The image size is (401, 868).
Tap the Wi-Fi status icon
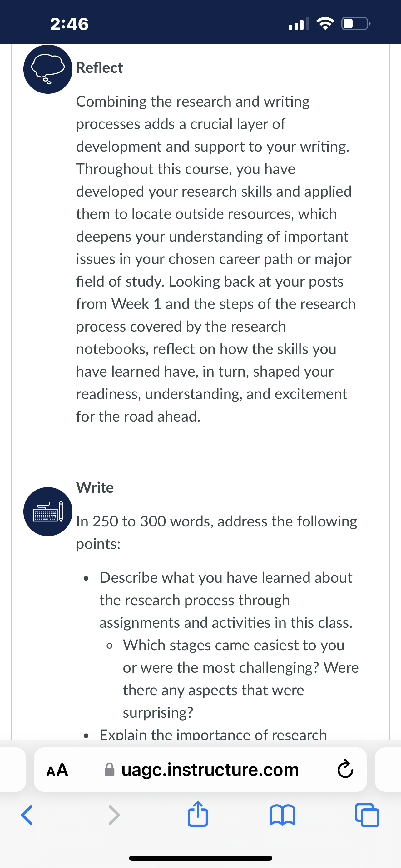[325, 24]
